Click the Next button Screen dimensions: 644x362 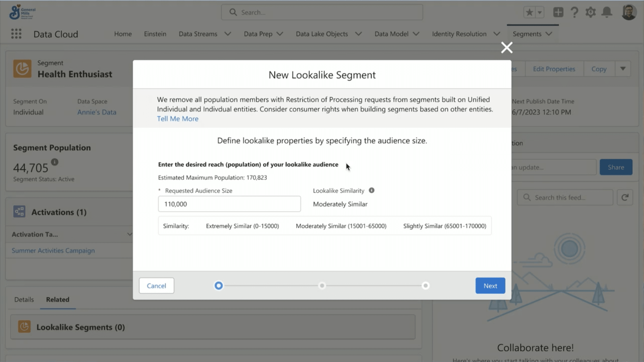pos(490,286)
